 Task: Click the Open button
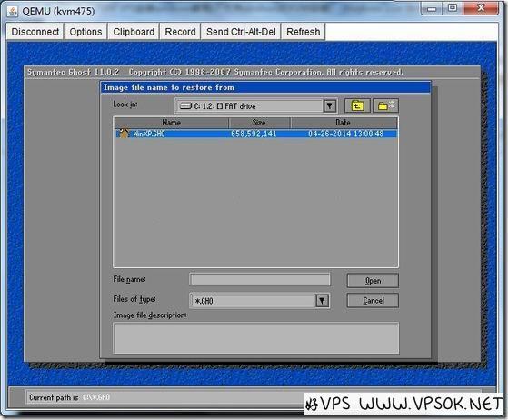click(373, 281)
